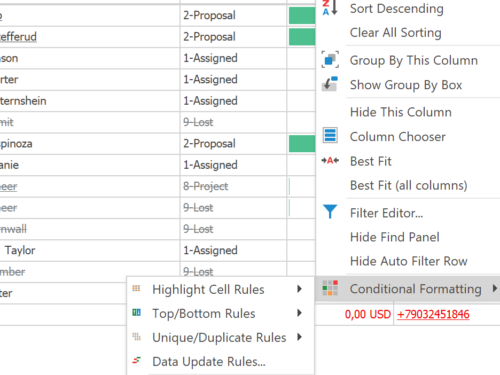The width and height of the screenshot is (500, 375).
Task: Click the Highlight Cell Rules icon
Action: click(x=136, y=288)
